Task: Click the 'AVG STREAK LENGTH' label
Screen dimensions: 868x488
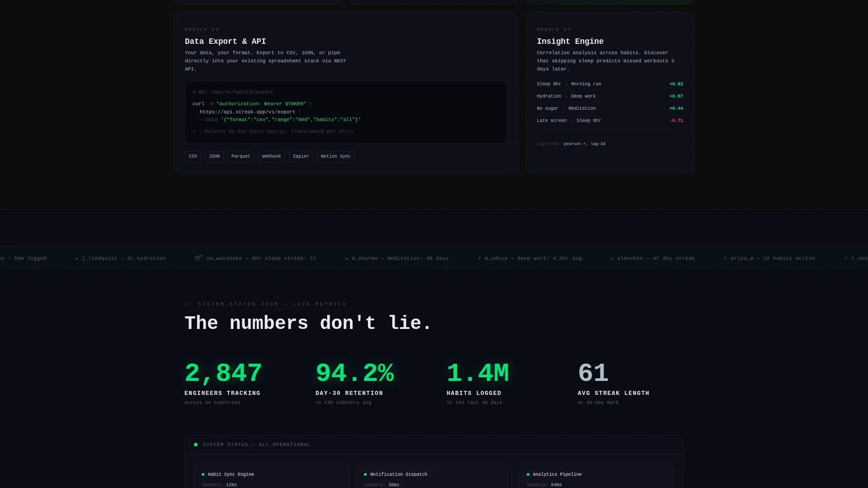Action: [613, 393]
